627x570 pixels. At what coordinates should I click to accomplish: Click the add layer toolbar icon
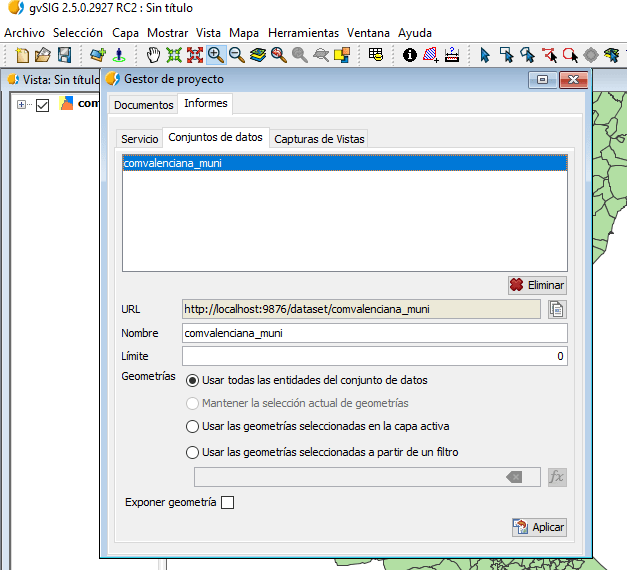(x=97, y=55)
